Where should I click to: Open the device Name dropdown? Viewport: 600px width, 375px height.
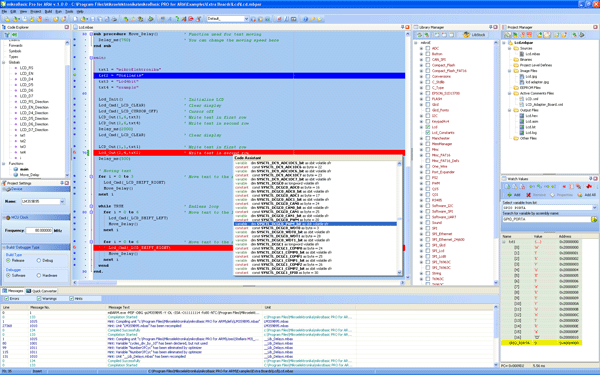pos(62,202)
